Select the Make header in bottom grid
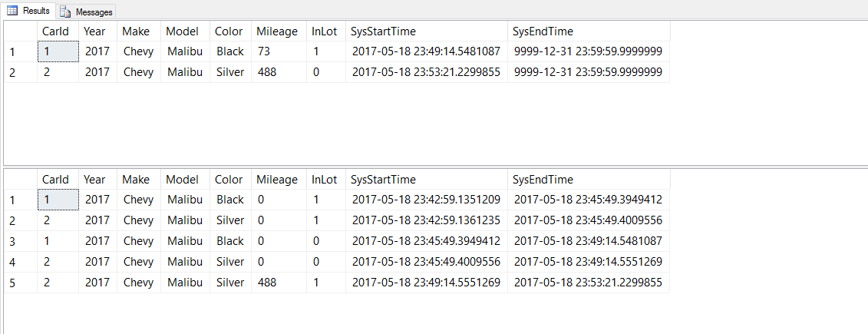Screen dimensions: 868x334 click(x=136, y=180)
